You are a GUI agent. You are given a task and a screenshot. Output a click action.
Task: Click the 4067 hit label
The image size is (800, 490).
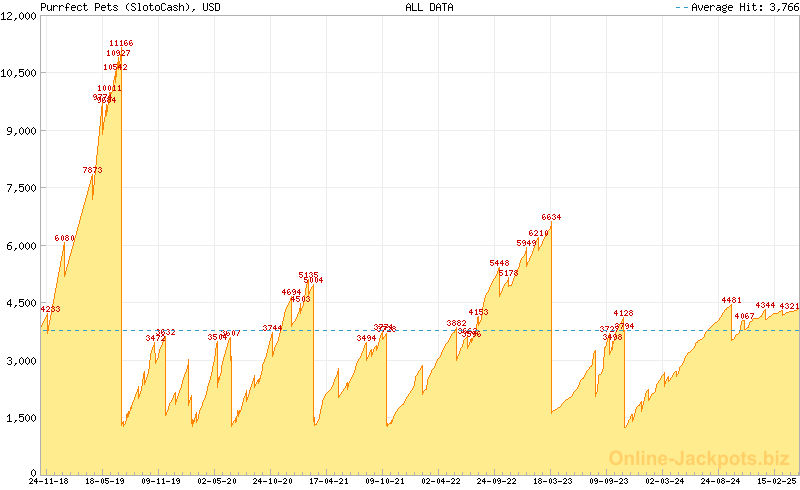pos(744,316)
